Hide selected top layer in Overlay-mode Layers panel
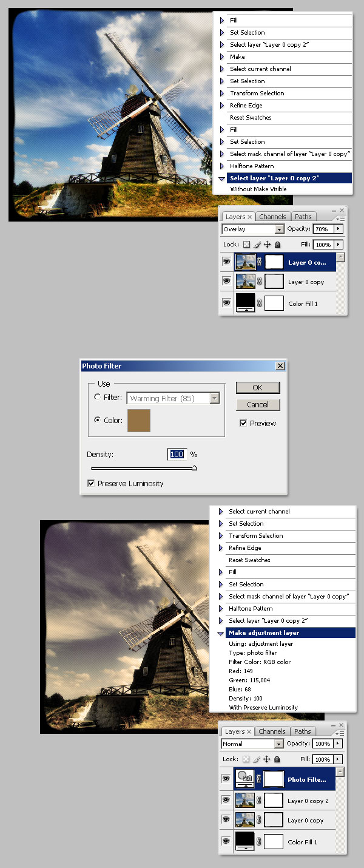The height and width of the screenshot is (868, 364). pyautogui.click(x=227, y=262)
